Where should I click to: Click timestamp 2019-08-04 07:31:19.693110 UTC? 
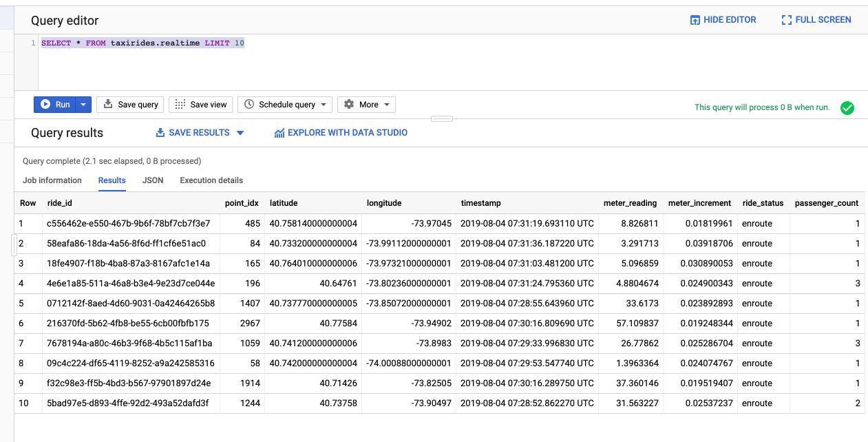[x=527, y=223]
